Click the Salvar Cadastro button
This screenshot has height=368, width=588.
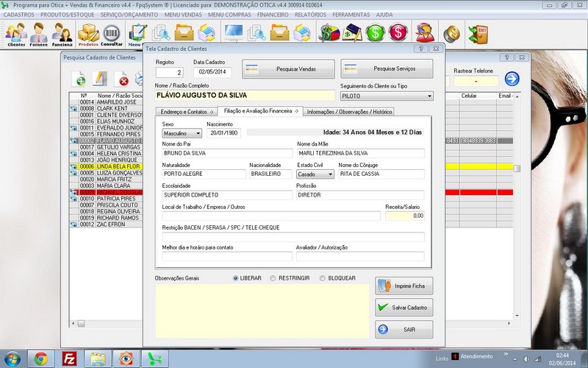pyautogui.click(x=404, y=307)
